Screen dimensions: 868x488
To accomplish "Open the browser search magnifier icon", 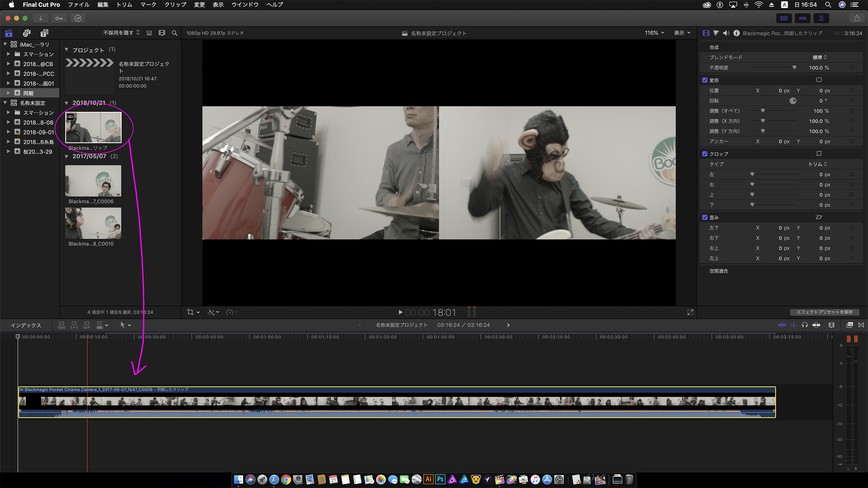I will [x=174, y=33].
